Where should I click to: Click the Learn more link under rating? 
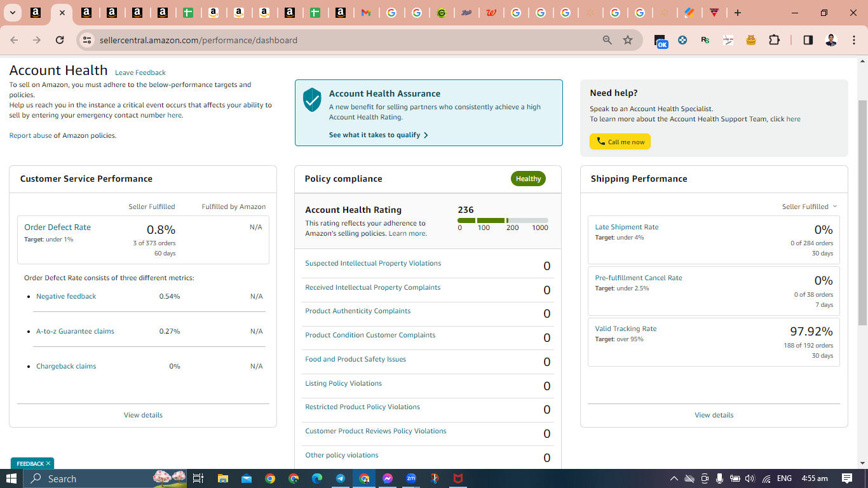click(407, 233)
